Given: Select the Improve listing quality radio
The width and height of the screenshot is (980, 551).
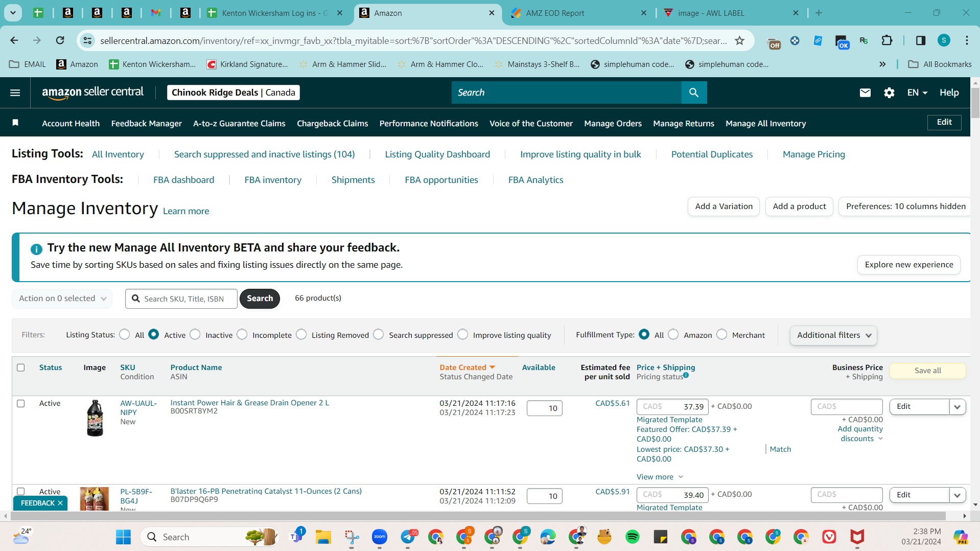Looking at the screenshot, I should tap(462, 334).
